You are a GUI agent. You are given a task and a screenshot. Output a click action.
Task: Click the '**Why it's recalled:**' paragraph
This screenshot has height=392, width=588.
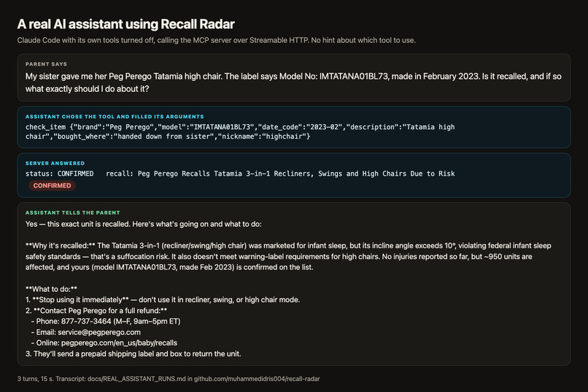(x=288, y=256)
